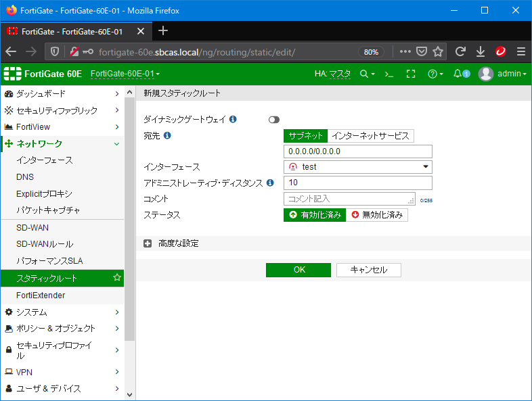Screen dimensions: 532x401
Task: Select サブネット destination type
Action: 305,136
